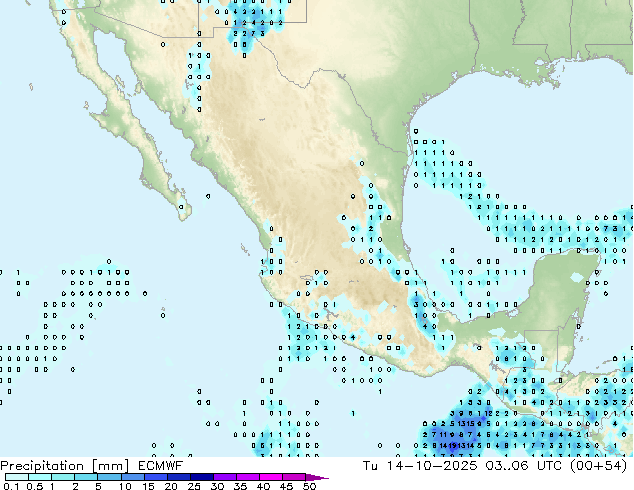Image resolution: width=634 pixels, height=490 pixels.
Task: Click the "Precipitation" title text
Action: point(42,466)
